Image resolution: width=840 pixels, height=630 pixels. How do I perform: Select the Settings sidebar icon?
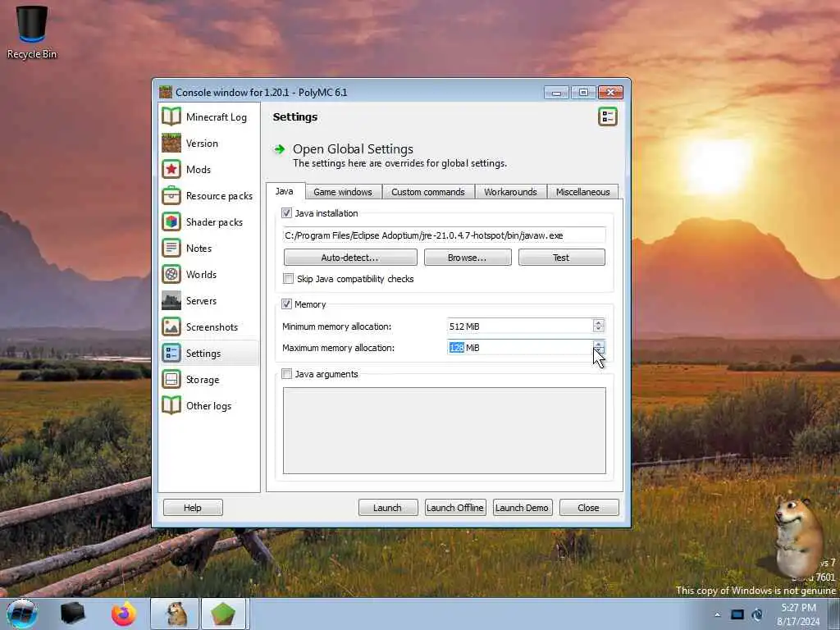point(171,353)
